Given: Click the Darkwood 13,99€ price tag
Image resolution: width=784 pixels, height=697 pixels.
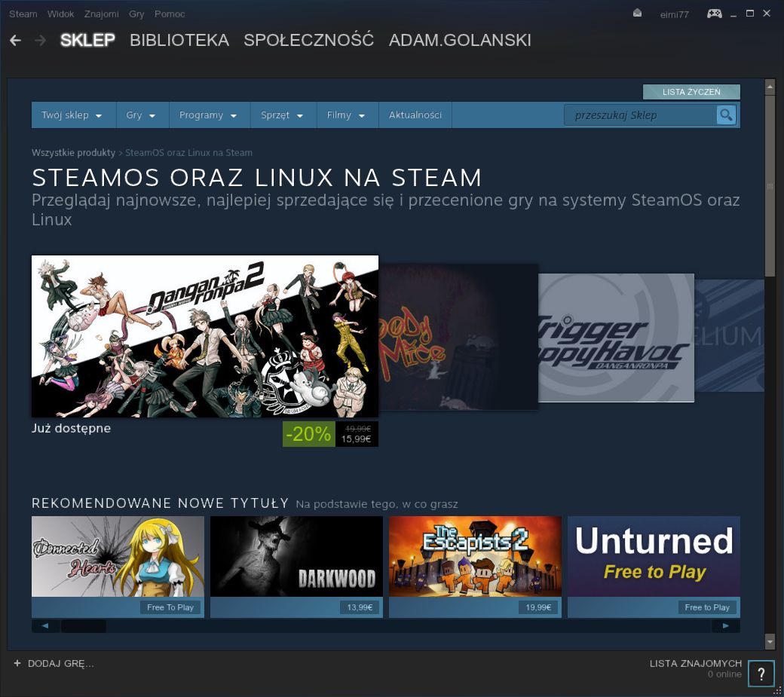Looking at the screenshot, I should pyautogui.click(x=360, y=607).
